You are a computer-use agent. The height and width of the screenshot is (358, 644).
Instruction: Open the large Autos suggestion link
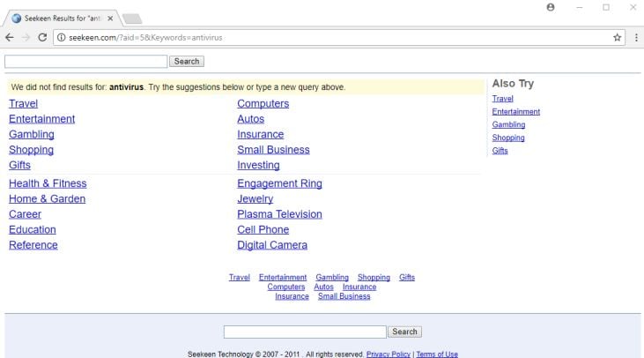click(250, 119)
